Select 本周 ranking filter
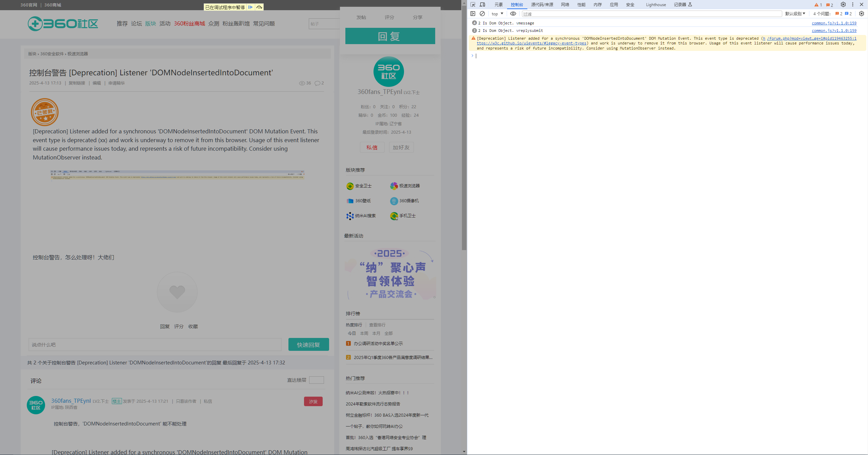Viewport: 868px width, 455px height. (364, 333)
